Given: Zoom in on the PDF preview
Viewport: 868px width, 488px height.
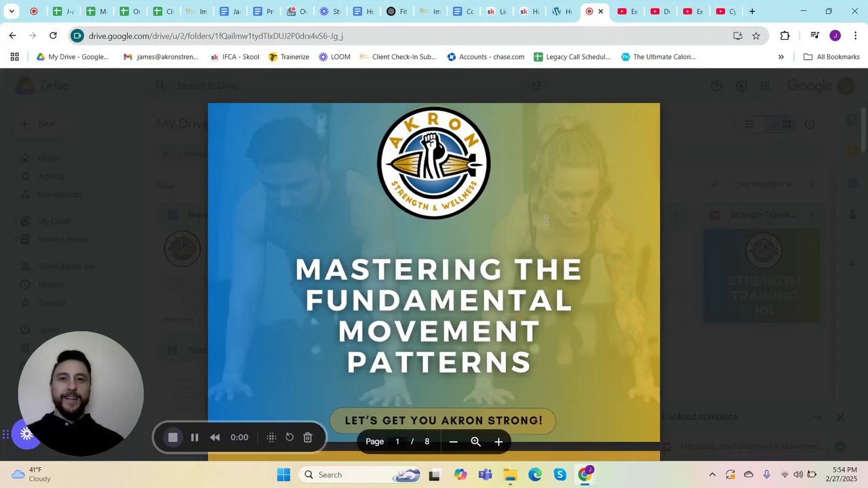Looking at the screenshot, I should pyautogui.click(x=498, y=442).
